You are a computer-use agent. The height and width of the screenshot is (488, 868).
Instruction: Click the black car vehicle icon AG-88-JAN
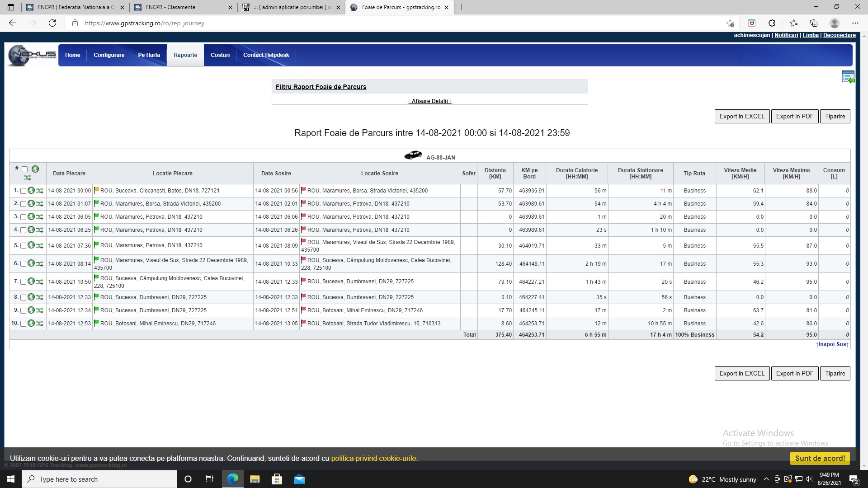pos(413,156)
